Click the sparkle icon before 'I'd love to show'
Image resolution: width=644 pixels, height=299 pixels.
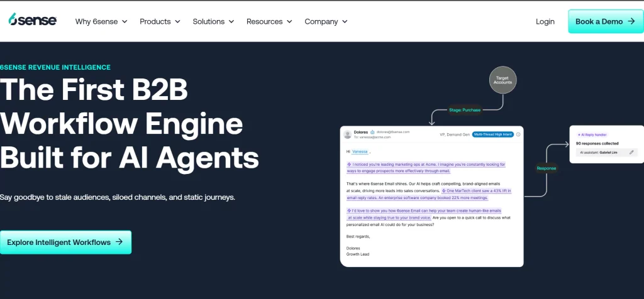349,210
